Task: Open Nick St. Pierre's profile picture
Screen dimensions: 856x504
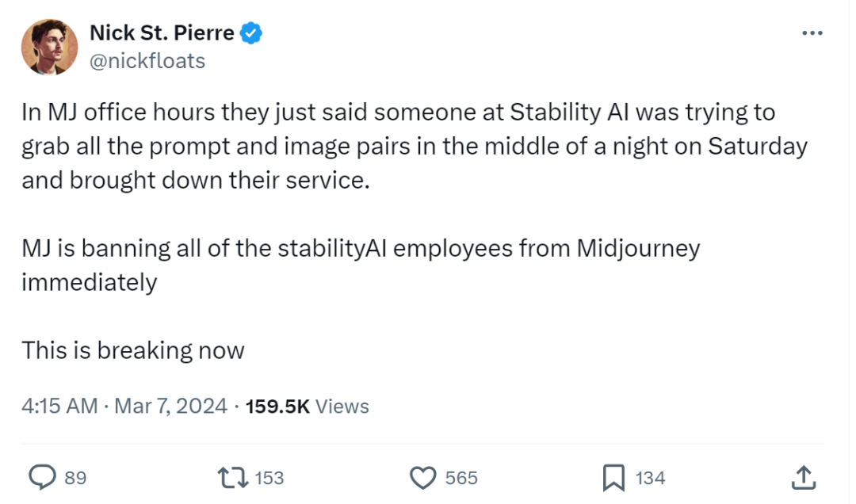Action: (x=49, y=47)
